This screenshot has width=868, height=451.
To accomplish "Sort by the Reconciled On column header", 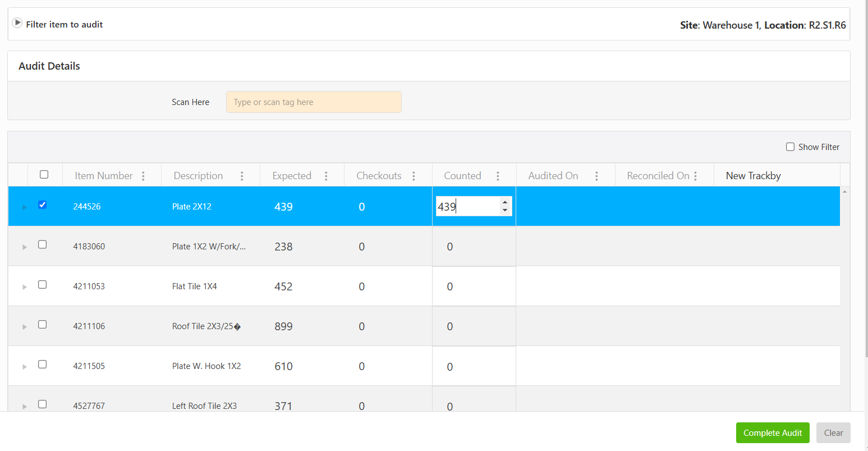I will pos(658,176).
